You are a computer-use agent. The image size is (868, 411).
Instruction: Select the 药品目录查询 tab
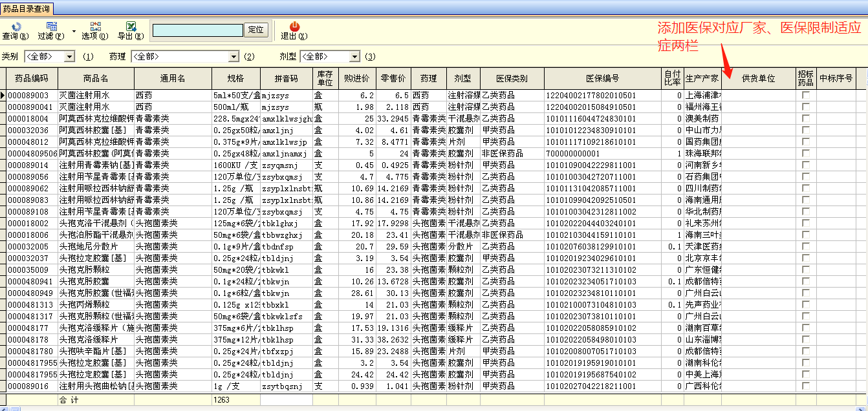[27, 8]
